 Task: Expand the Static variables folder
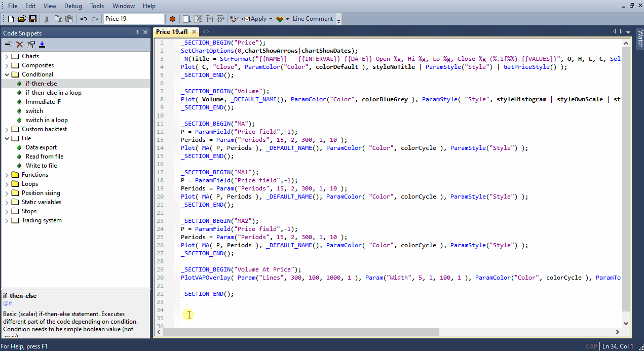7,202
